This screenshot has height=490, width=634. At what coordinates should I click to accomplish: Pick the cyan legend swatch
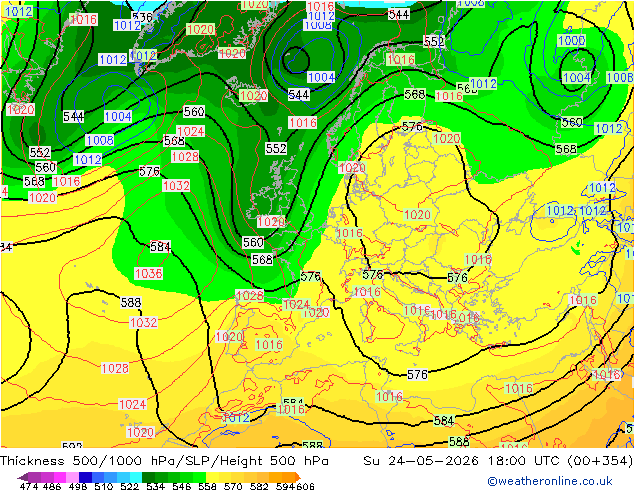[136, 477]
